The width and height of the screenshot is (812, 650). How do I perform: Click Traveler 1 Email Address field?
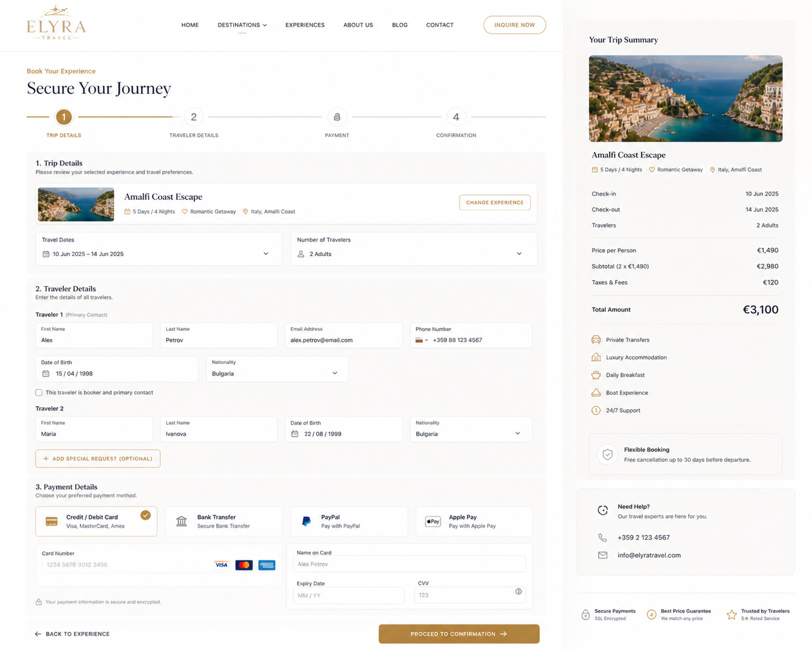344,335
